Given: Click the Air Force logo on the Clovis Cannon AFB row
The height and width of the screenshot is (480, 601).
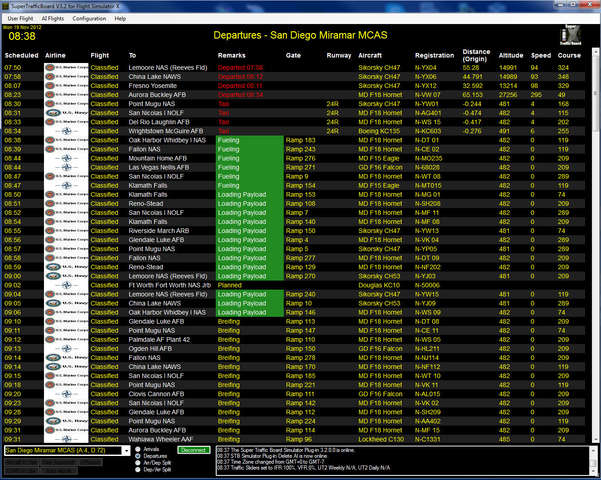Looking at the screenshot, I should (66, 394).
